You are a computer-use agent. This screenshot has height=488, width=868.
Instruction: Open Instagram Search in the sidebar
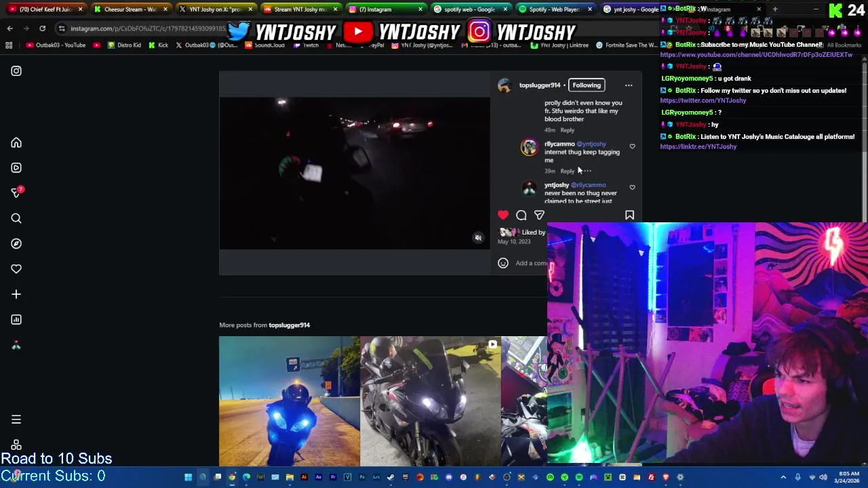[x=16, y=218]
